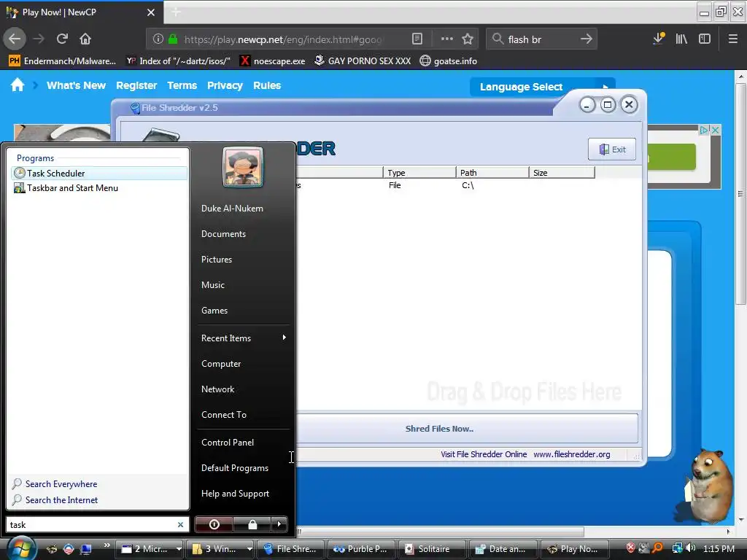Expand 2 Microsoft taskbar group
This screenshot has width=747, height=560.
pos(179,549)
